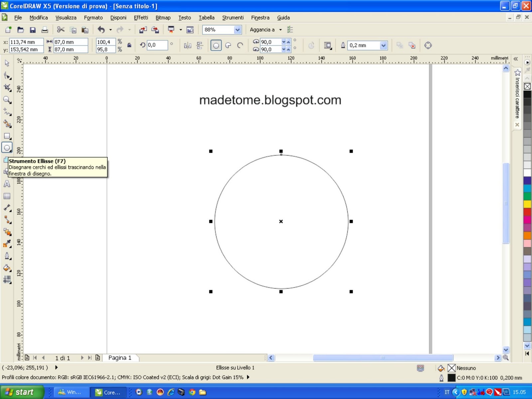Open the Fill tool flyout
The image size is (532, 399).
pyautogui.click(x=7, y=268)
